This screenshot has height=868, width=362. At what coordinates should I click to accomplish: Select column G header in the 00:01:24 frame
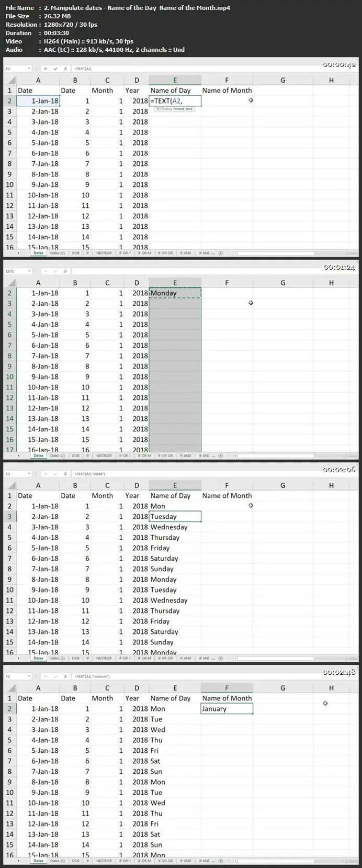tap(282, 283)
